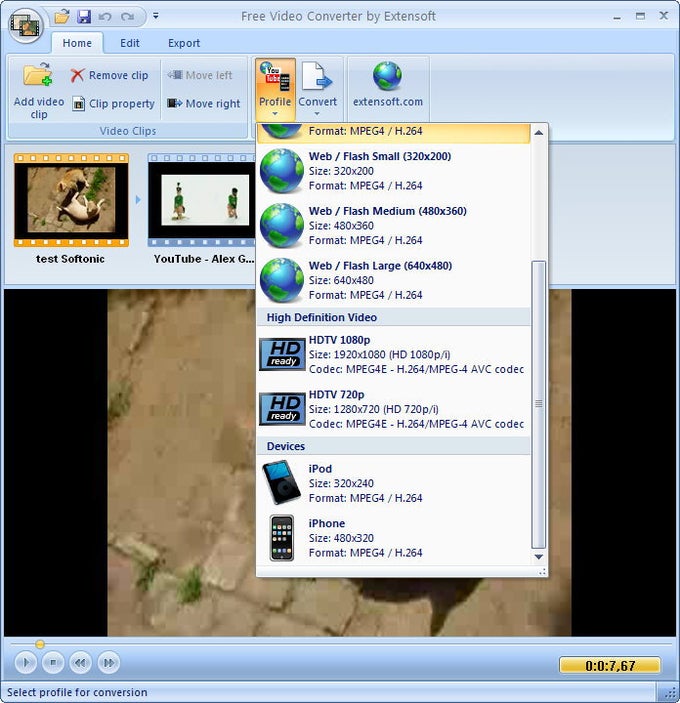Click profile popup resize grip
680x703 pixels.
(x=542, y=572)
